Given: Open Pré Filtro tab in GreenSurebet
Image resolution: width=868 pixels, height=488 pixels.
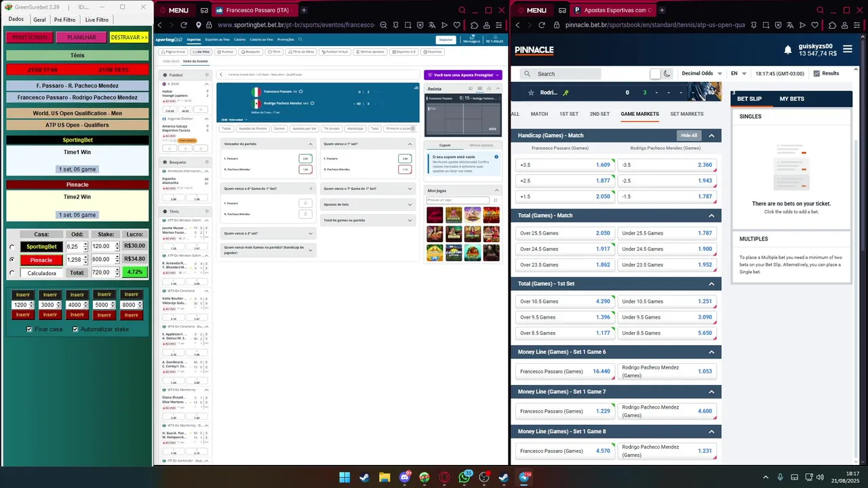Looking at the screenshot, I should 65,20.
